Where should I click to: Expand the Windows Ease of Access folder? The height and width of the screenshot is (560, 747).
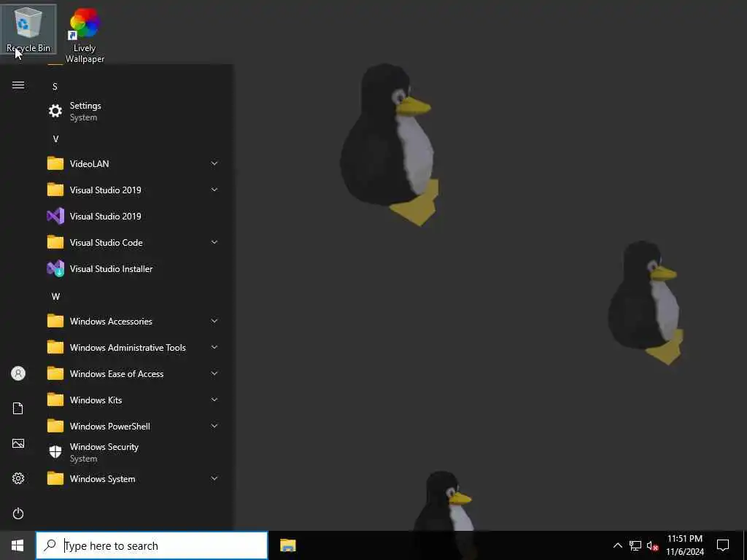pyautogui.click(x=133, y=374)
